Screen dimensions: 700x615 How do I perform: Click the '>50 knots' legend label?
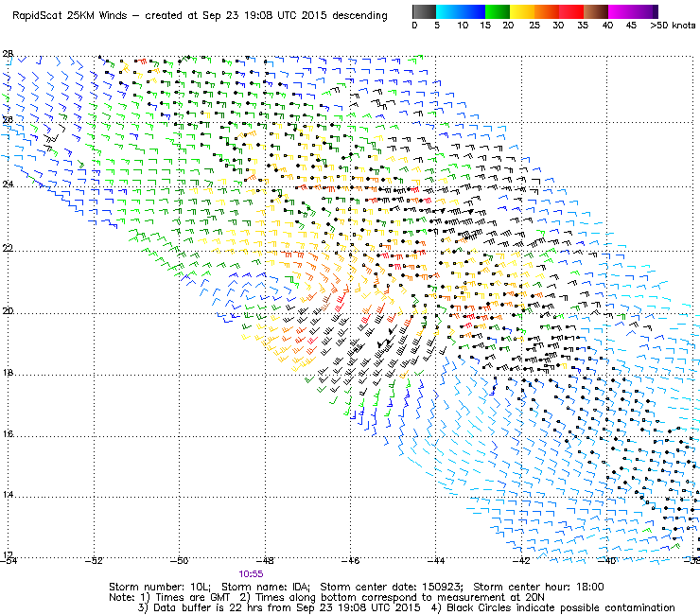pos(673,26)
